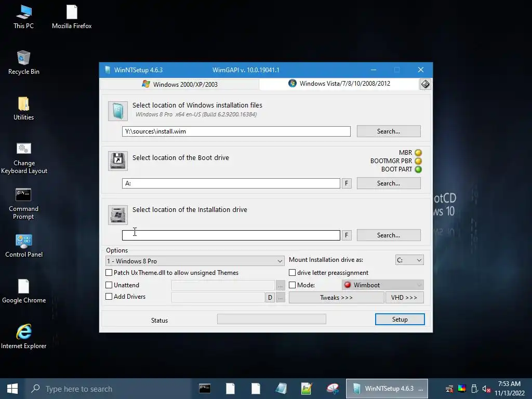Click the diskpart tool icon beside tabs

[425, 84]
